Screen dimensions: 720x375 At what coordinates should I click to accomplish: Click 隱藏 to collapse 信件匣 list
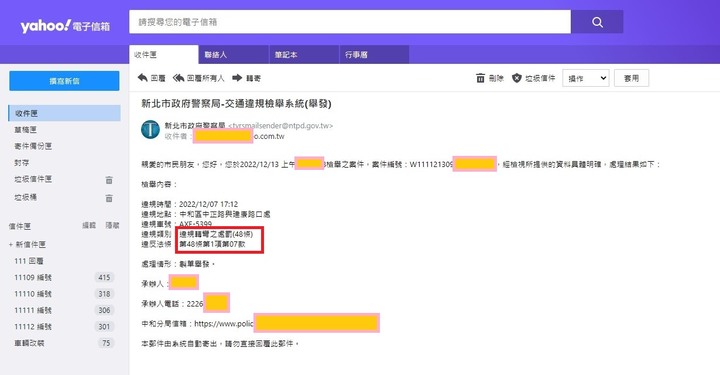pyautogui.click(x=112, y=225)
